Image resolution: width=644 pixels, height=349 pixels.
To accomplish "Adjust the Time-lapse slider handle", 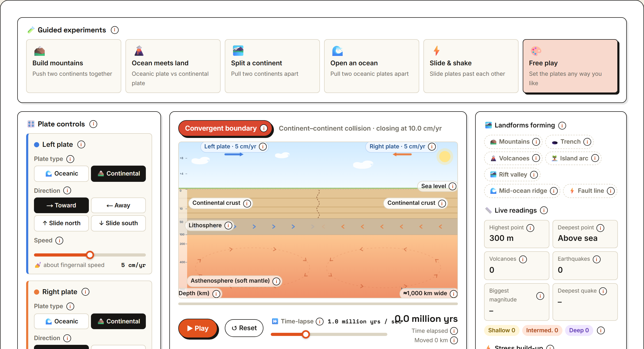I will (x=306, y=334).
